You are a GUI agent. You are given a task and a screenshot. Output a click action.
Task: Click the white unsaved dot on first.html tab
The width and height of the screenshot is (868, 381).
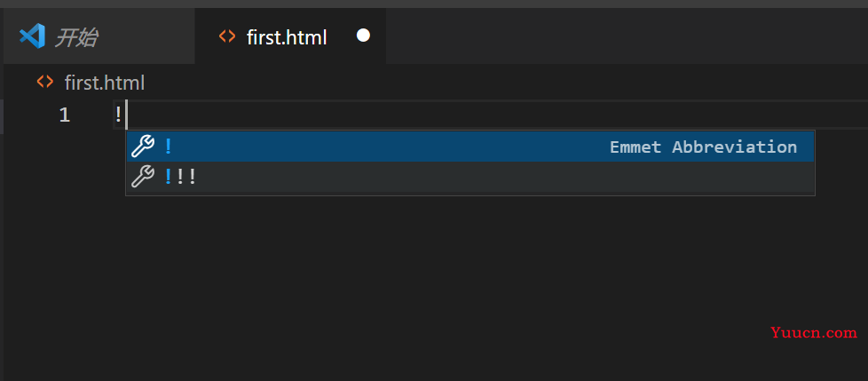[363, 36]
